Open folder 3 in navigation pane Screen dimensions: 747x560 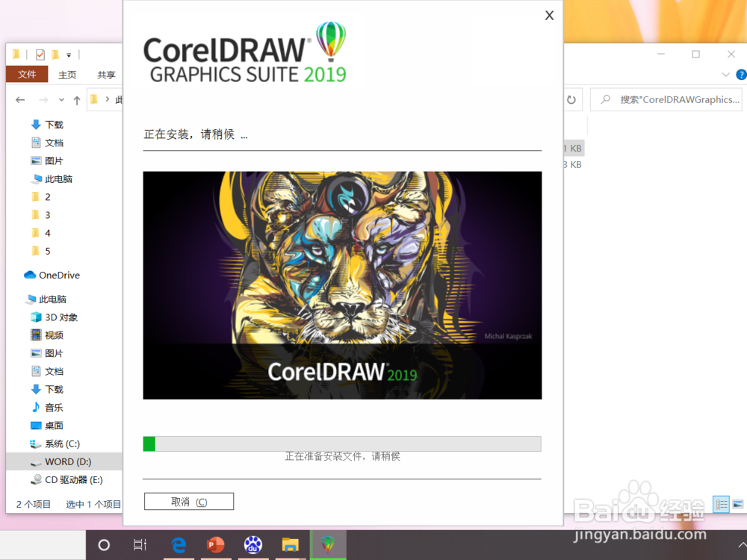(41, 215)
